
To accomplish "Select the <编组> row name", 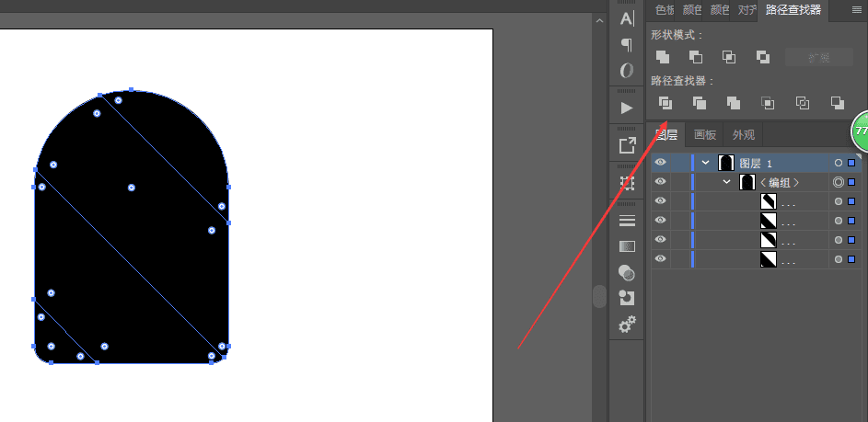I will pyautogui.click(x=780, y=183).
